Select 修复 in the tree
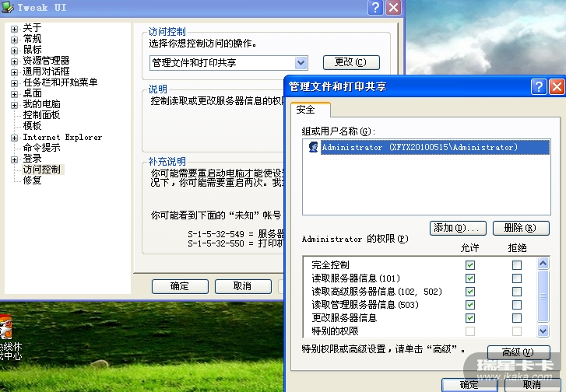The width and height of the screenshot is (566, 392). tap(32, 180)
